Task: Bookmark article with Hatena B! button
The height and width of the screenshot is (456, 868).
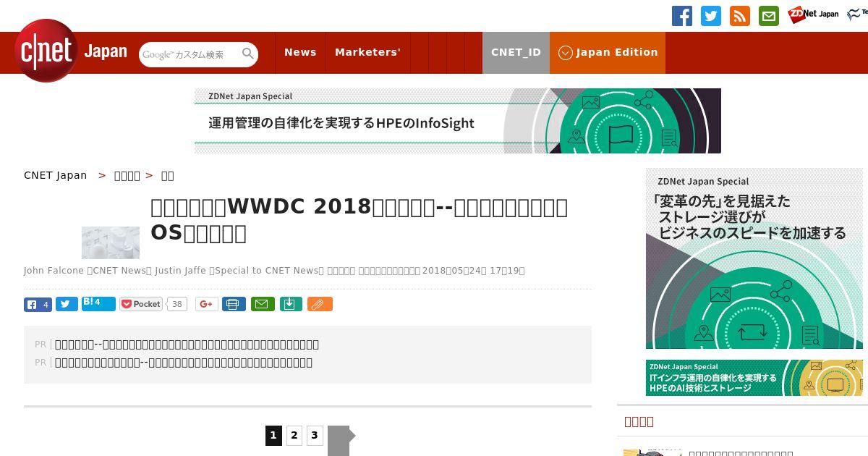Action: pos(98,304)
